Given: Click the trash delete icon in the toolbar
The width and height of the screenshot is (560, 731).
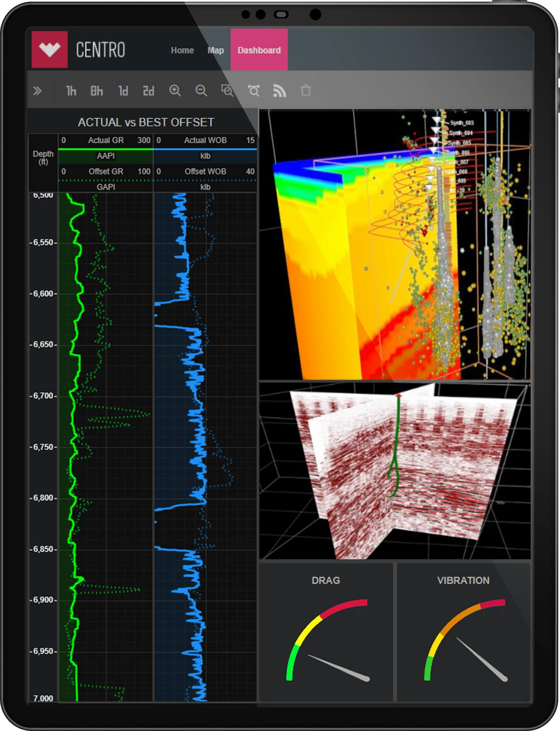Looking at the screenshot, I should tap(305, 91).
